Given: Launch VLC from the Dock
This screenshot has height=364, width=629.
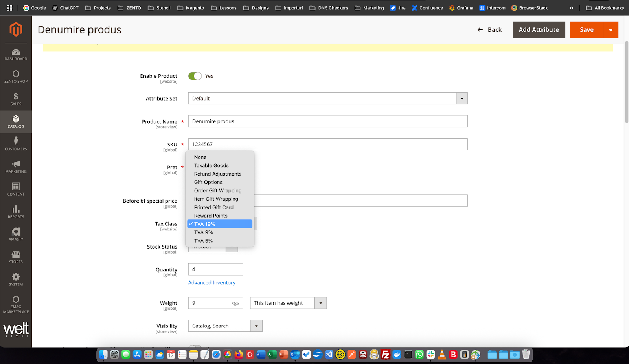Looking at the screenshot, I should click(x=442, y=355).
